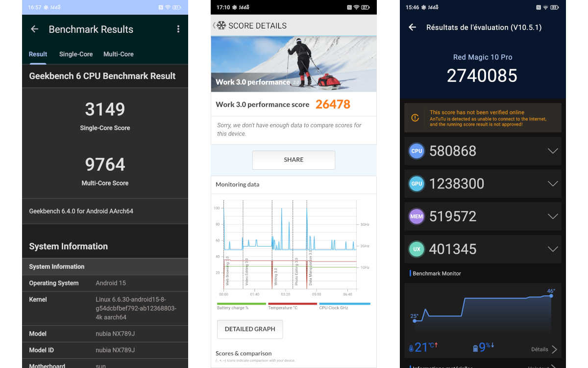Viewport: 588px width, 368px height.
Task: Tap the fan icon in AnTuTu status bar
Action: tap(423, 7)
